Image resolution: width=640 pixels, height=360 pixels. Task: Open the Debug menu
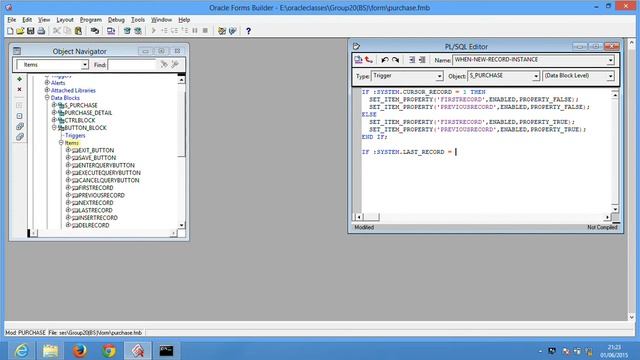pos(116,20)
